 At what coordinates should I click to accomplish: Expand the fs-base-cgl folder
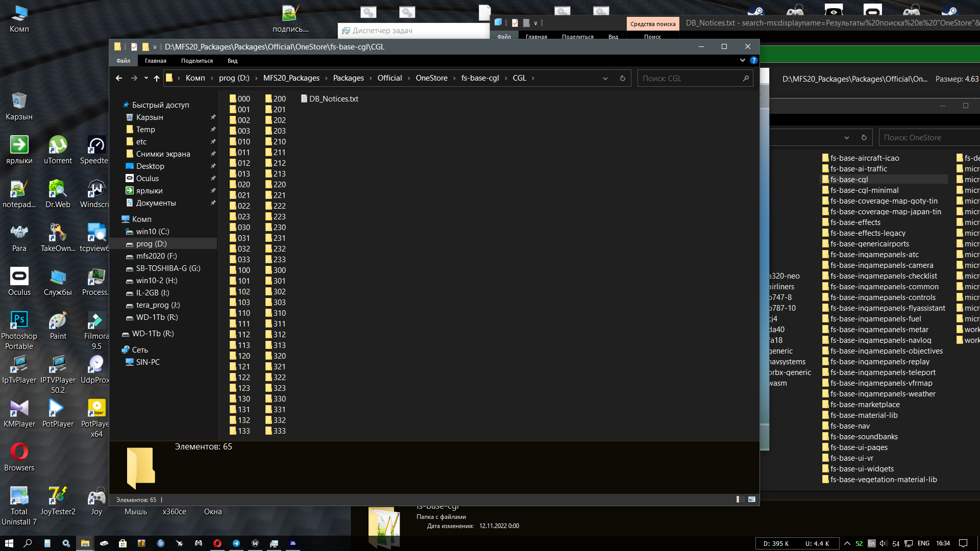849,179
